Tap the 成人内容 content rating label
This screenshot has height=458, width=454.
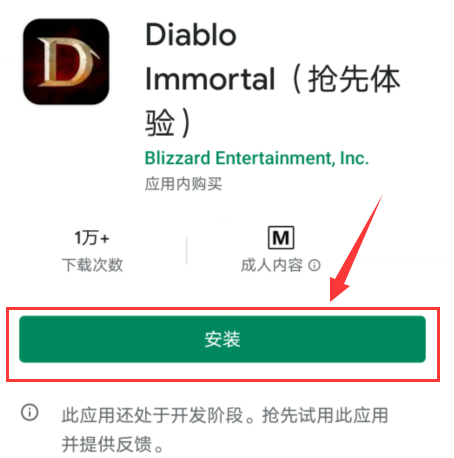(x=272, y=265)
